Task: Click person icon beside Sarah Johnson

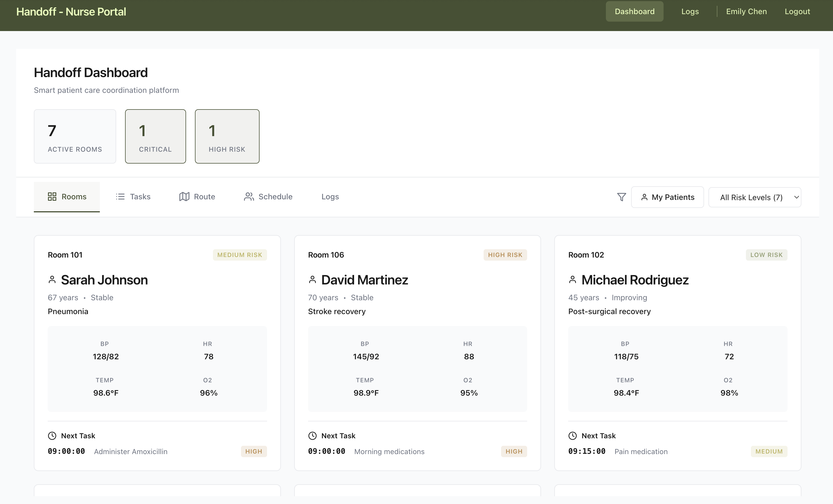Action: pyautogui.click(x=52, y=280)
